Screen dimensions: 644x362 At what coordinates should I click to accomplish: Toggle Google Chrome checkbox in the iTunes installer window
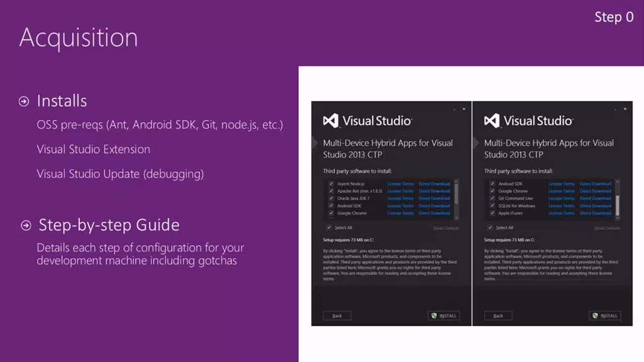point(492,191)
